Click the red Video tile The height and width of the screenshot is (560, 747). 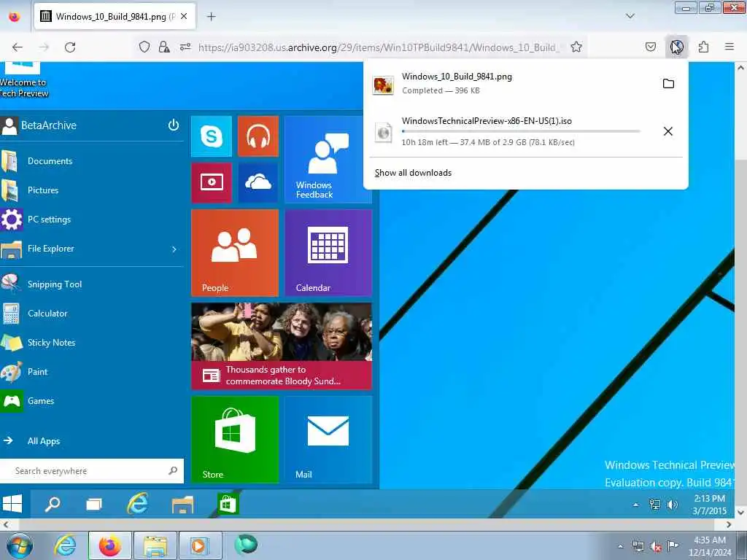click(212, 183)
